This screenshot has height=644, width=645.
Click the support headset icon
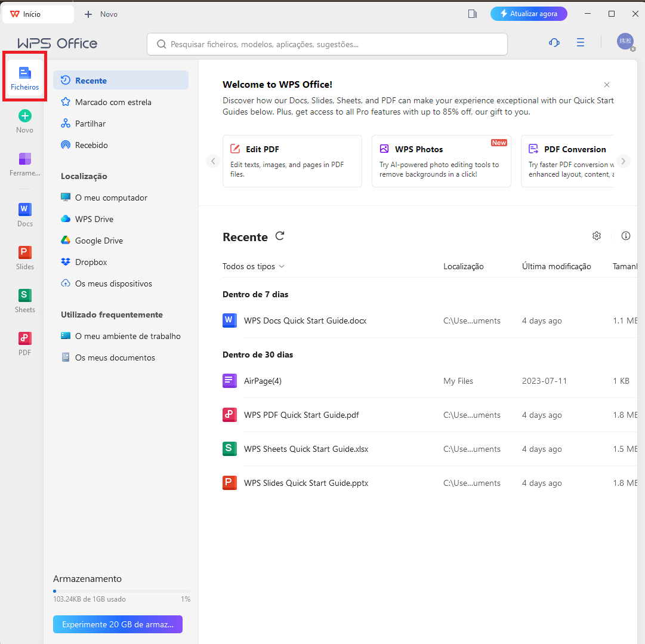coord(554,42)
